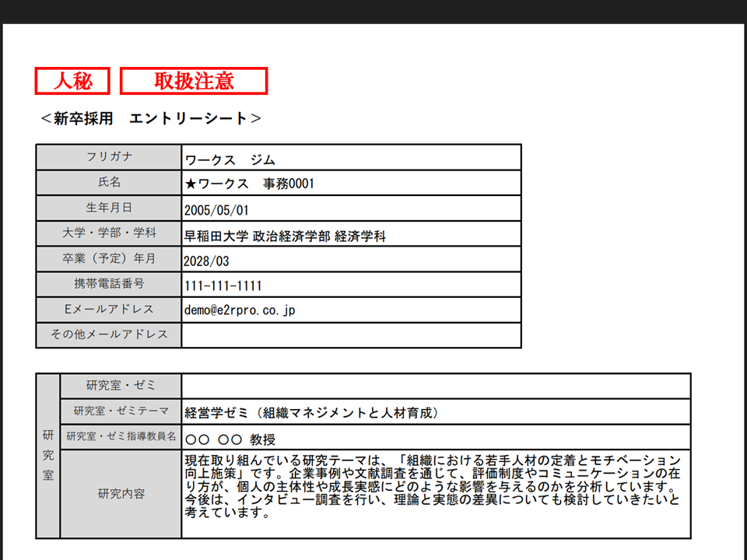Click the birth date 2005/05/01

coord(216,210)
